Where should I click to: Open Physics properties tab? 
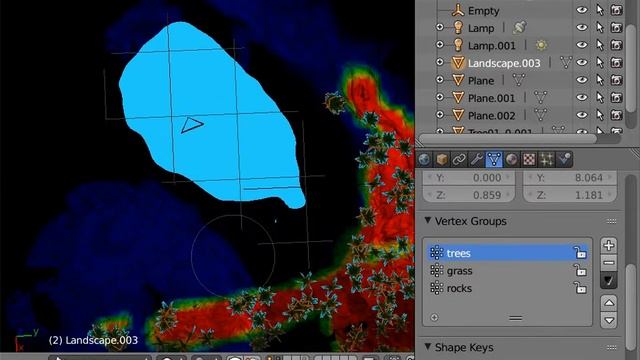[564, 159]
